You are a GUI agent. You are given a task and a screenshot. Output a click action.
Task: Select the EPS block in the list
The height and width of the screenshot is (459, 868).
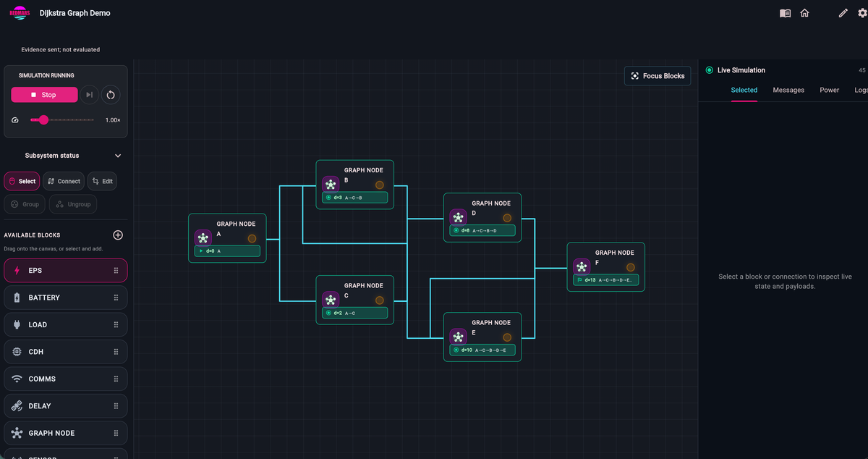[66, 270]
